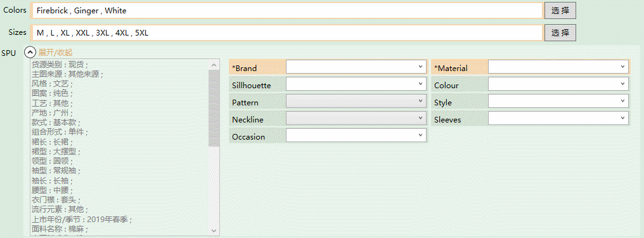
Task: Click the Sillhouette field label
Action: click(x=252, y=86)
